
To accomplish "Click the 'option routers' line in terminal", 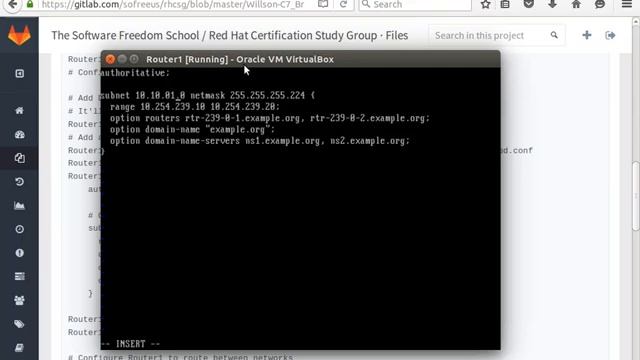I will [270, 118].
